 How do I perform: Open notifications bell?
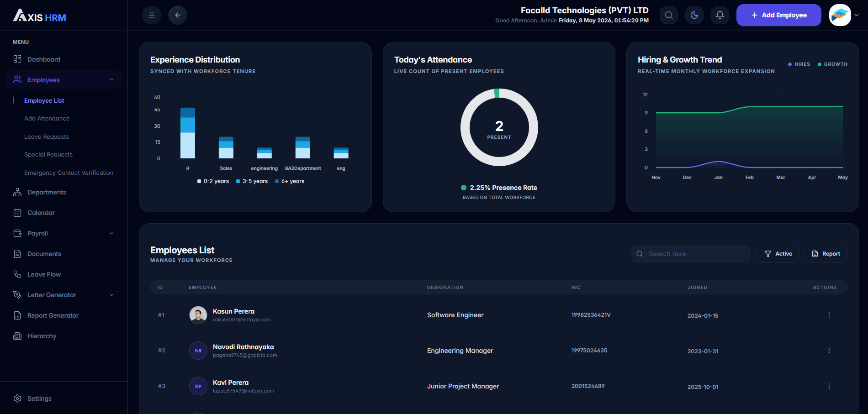tap(720, 15)
